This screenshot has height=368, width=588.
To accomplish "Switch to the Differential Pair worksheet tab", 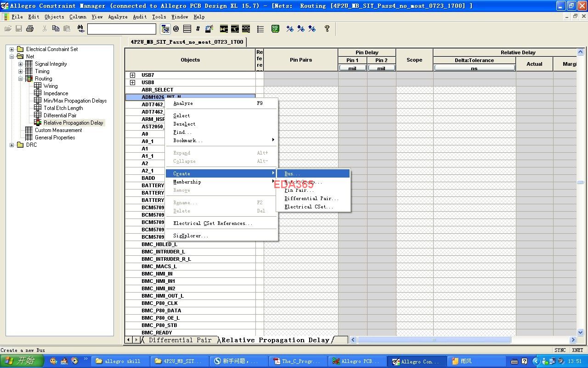I will coord(180,340).
